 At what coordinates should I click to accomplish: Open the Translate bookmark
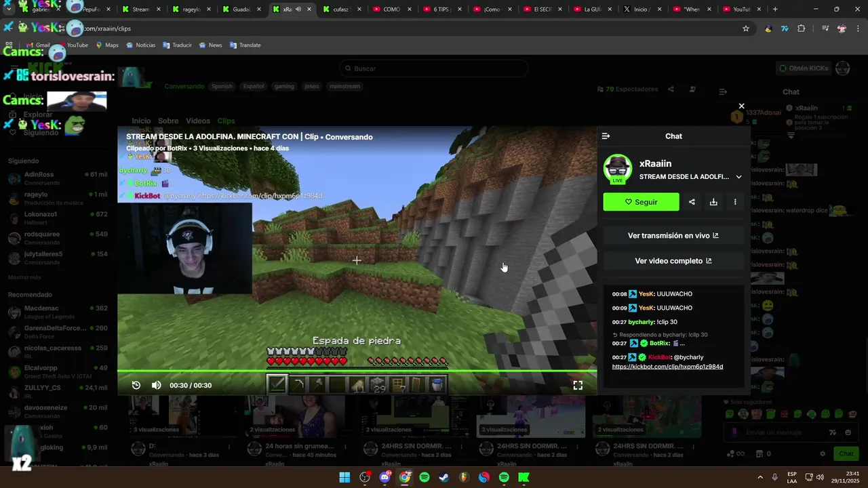pyautogui.click(x=245, y=45)
